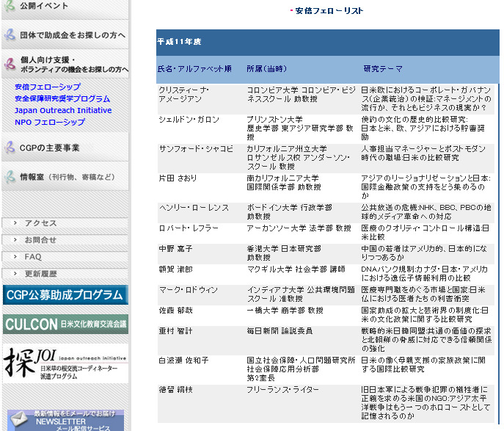
Task: Select the name シェルドン・ガロン
Action: 189,120
